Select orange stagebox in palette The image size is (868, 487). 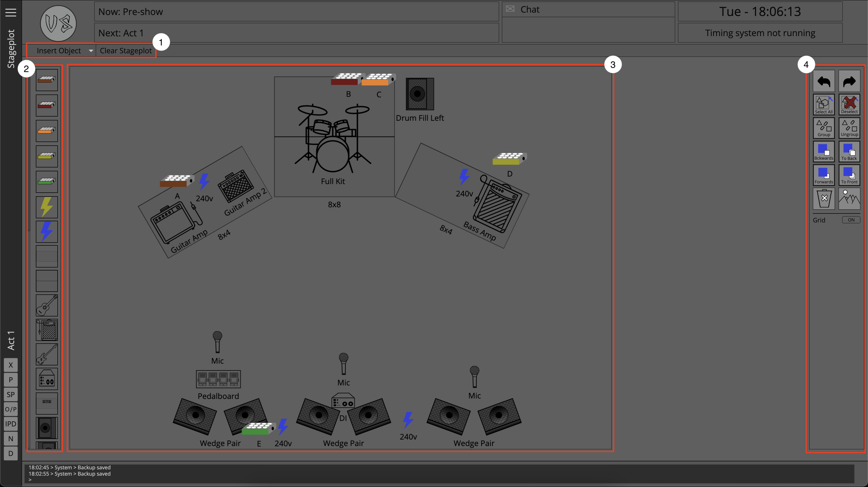click(x=47, y=131)
